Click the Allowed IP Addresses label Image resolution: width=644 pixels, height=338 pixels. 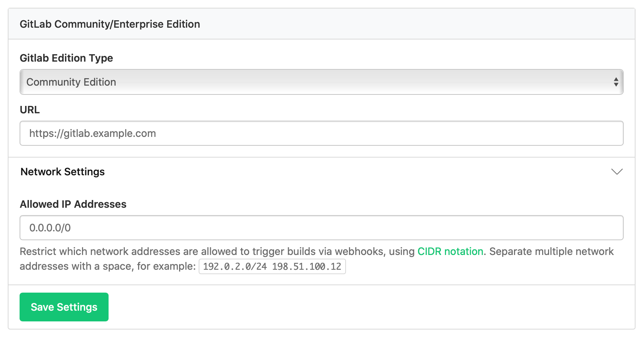(73, 204)
